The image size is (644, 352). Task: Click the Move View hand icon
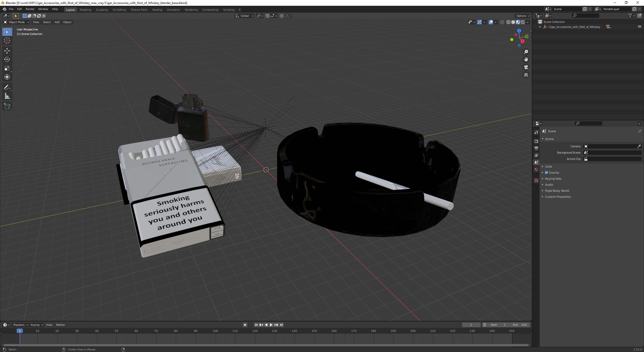coord(526,59)
